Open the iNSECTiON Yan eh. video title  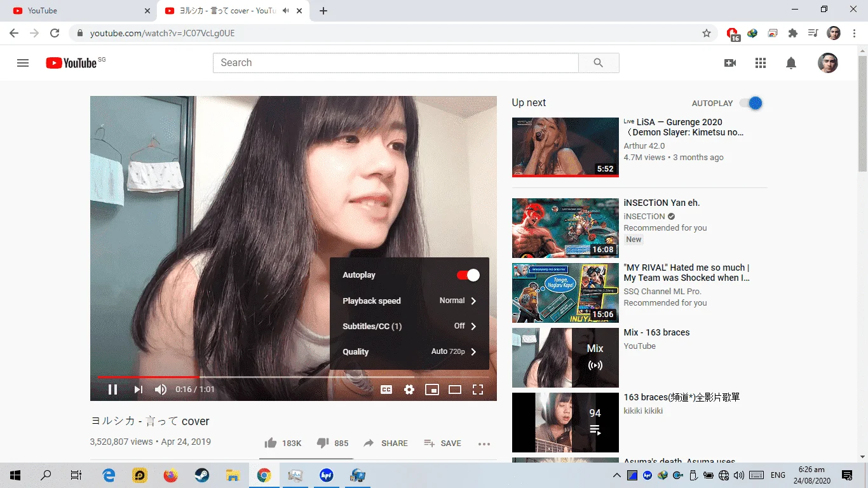coord(661,203)
